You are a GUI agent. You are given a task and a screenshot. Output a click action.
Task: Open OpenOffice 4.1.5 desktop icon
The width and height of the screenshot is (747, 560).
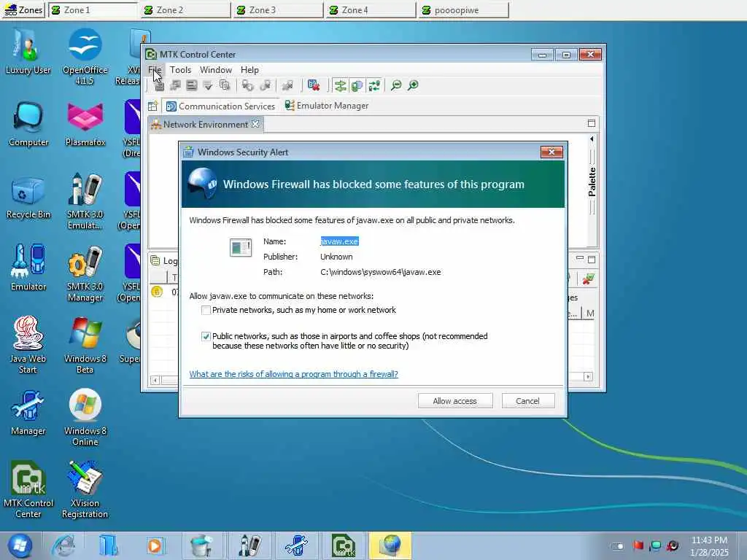pyautogui.click(x=85, y=57)
